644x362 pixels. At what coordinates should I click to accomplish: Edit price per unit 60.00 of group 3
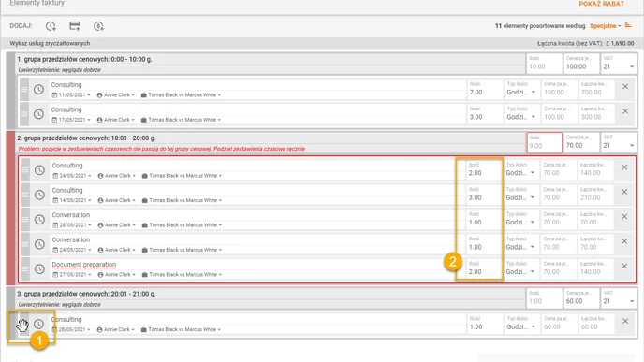pos(580,298)
